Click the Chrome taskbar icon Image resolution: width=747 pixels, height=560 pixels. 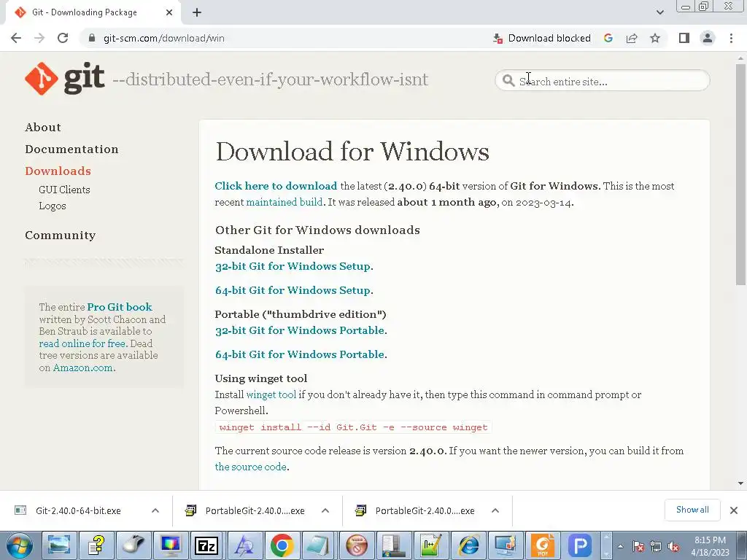pyautogui.click(x=282, y=545)
